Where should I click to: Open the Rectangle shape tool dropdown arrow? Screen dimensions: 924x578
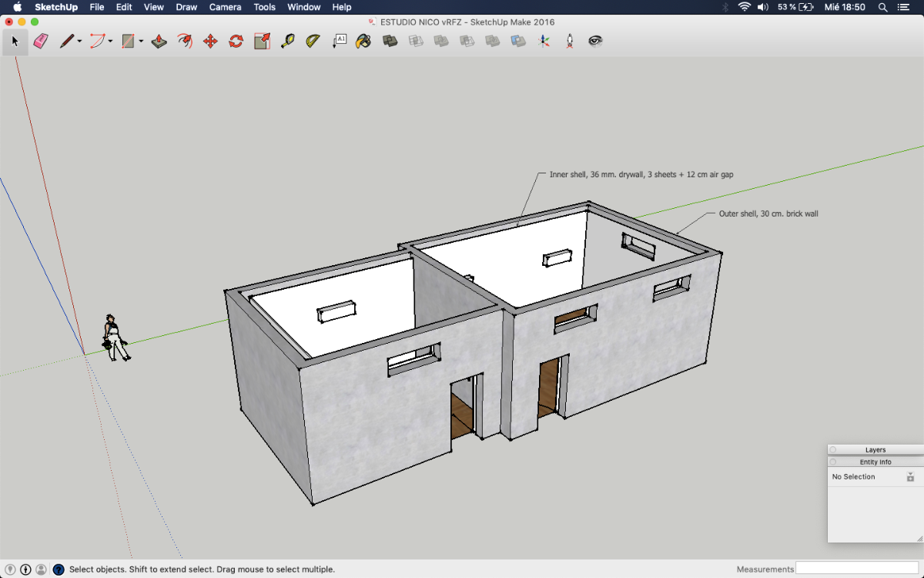tap(142, 42)
